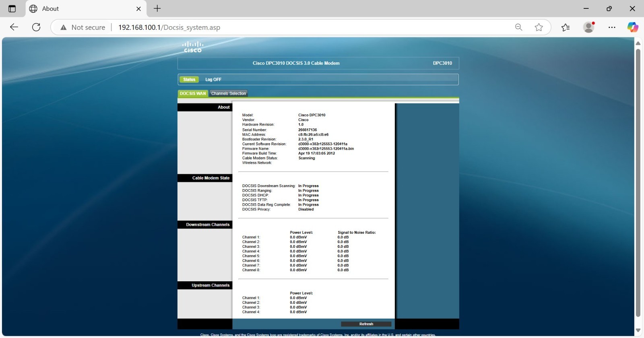Screen dimensions: 644x338
Task: Open the browser profile avatar
Action: (x=589, y=27)
